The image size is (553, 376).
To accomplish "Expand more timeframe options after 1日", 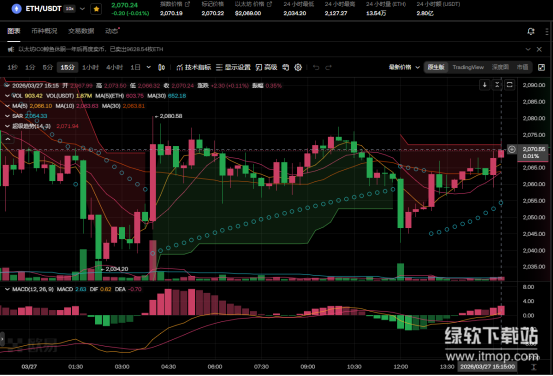I will coord(149,67).
